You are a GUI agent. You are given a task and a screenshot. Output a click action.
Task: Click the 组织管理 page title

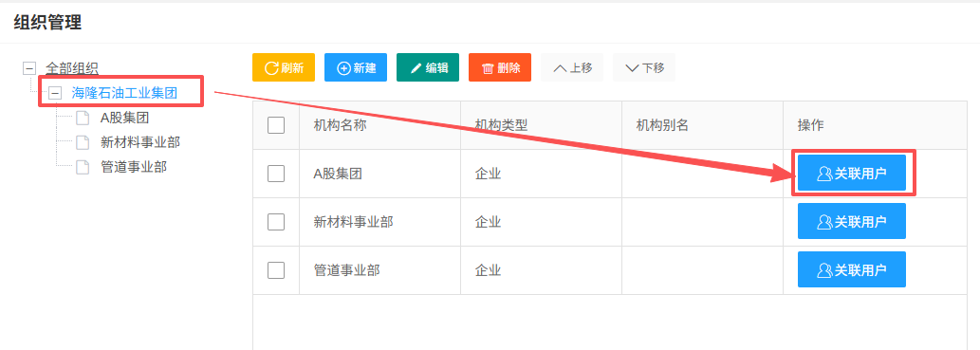tap(47, 23)
